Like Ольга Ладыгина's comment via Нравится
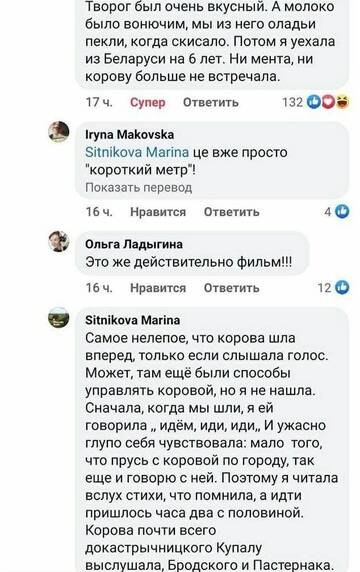 click(x=158, y=288)
